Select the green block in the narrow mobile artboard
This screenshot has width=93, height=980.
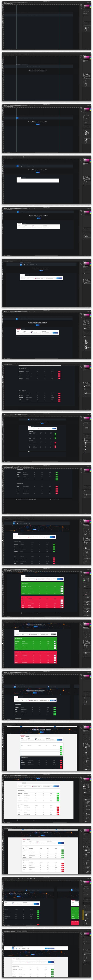(75, 913)
